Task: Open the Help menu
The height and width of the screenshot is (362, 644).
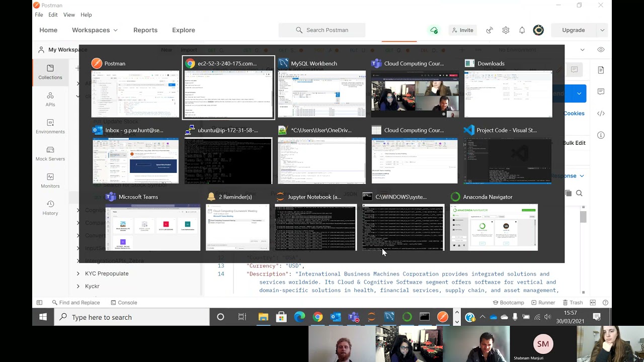Action: point(86,15)
